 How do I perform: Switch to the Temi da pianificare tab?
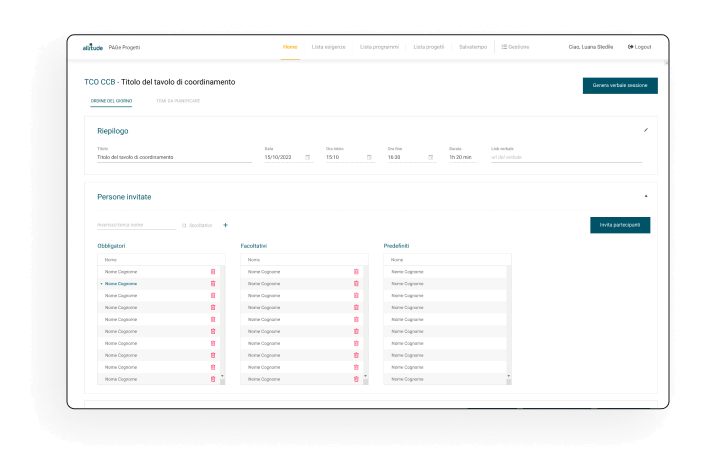coord(178,101)
